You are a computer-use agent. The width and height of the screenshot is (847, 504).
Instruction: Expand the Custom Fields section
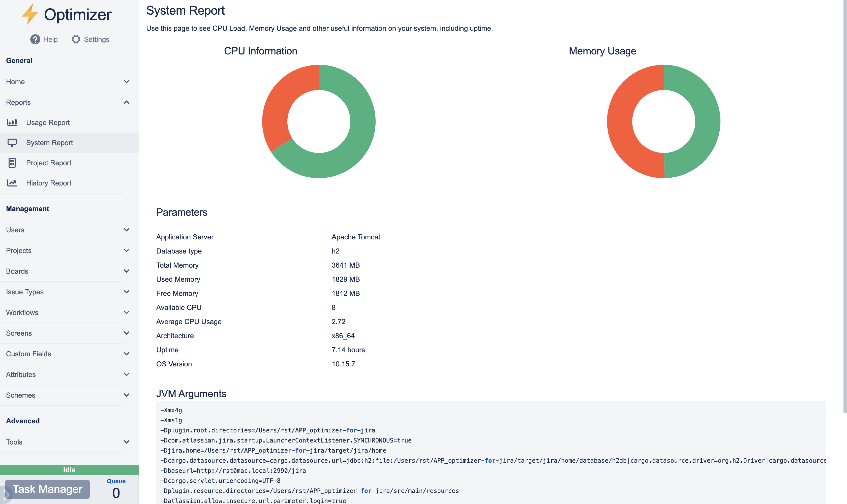[126, 354]
